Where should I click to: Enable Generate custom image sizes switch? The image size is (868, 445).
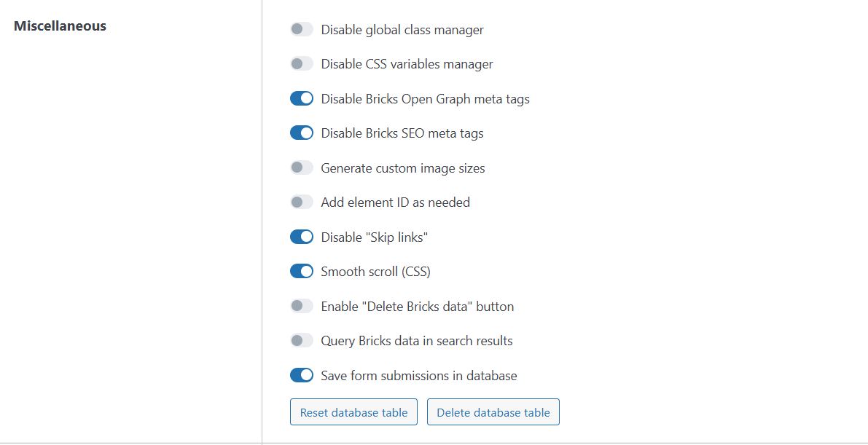click(x=302, y=168)
